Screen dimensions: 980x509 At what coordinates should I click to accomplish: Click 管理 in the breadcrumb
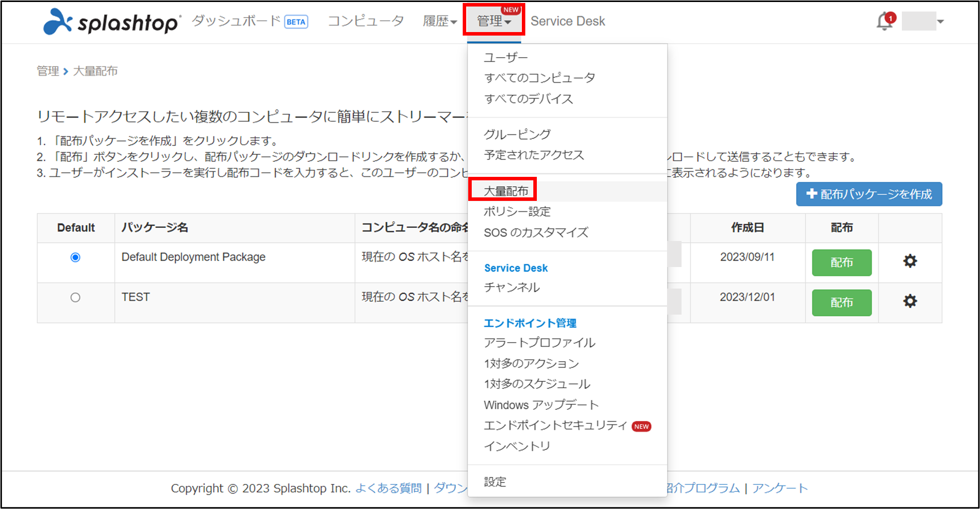click(x=48, y=71)
